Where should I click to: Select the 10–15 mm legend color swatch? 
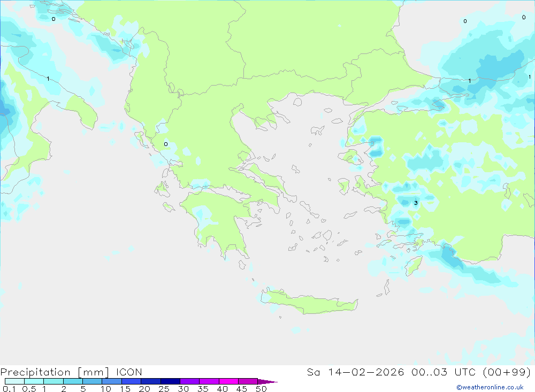pos(112,381)
